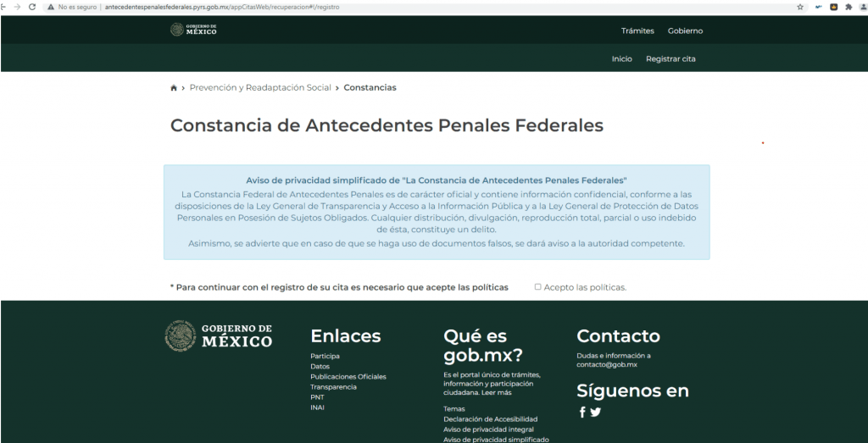Screen dimensions: 868x443
Task: Open the Temas footer link
Action: [x=454, y=409]
